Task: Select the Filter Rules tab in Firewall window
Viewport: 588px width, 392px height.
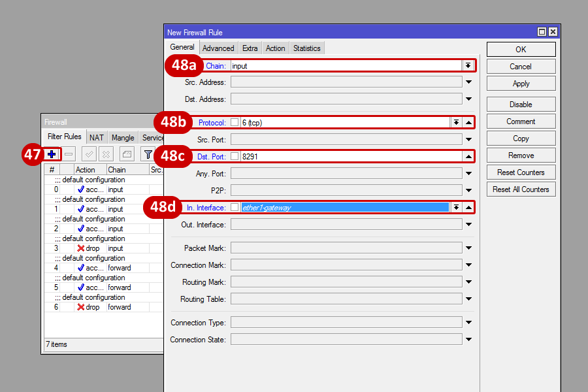Action: [x=65, y=137]
